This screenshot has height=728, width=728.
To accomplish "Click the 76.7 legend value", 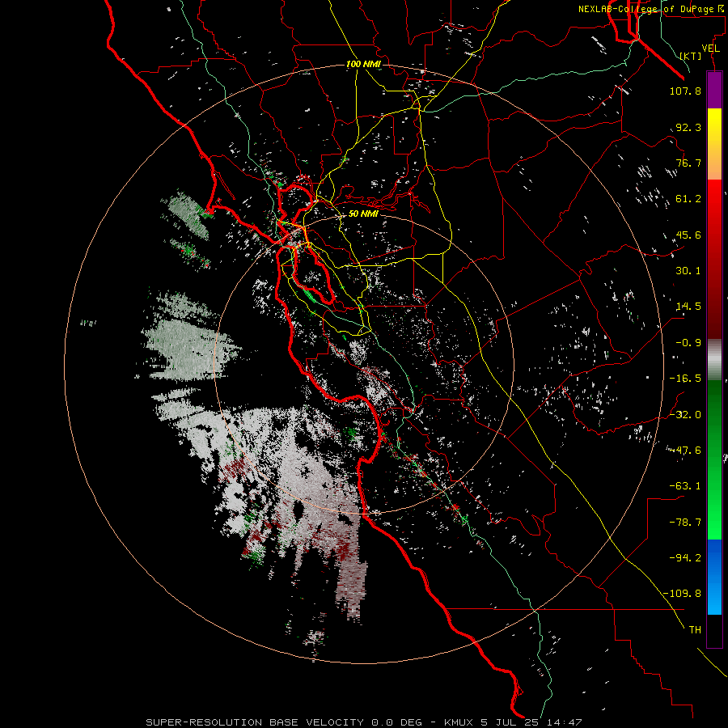I will [688, 163].
